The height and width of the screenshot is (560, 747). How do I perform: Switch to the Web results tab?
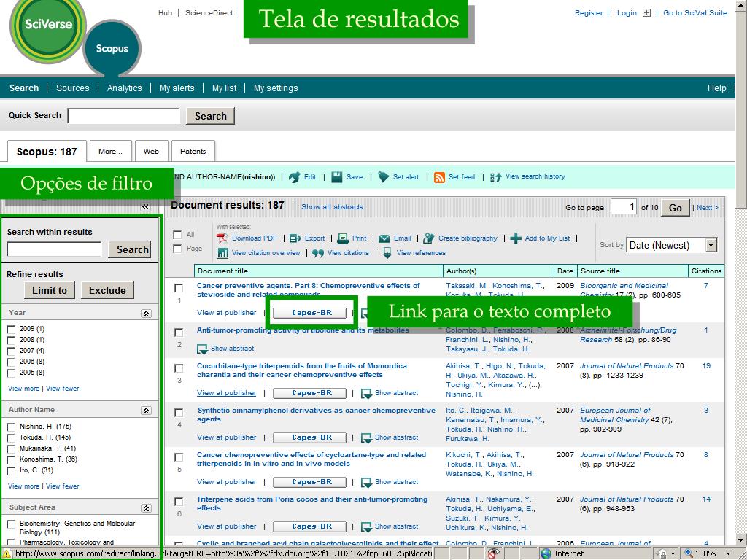(x=152, y=152)
